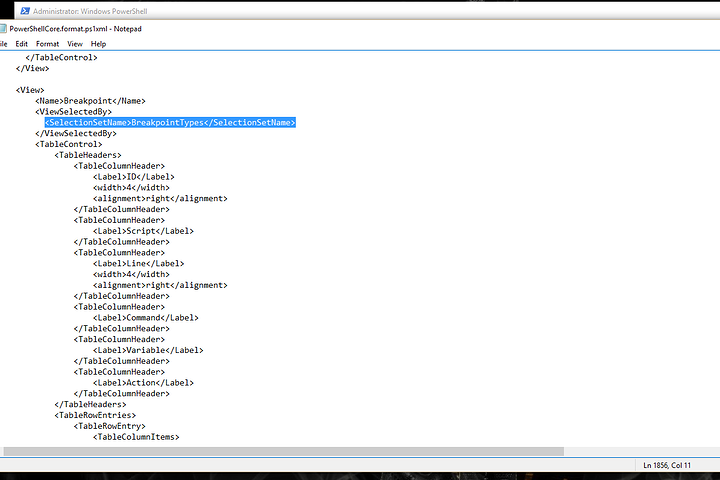720x480 pixels.
Task: Open the File menu
Action: pyautogui.click(x=3, y=44)
